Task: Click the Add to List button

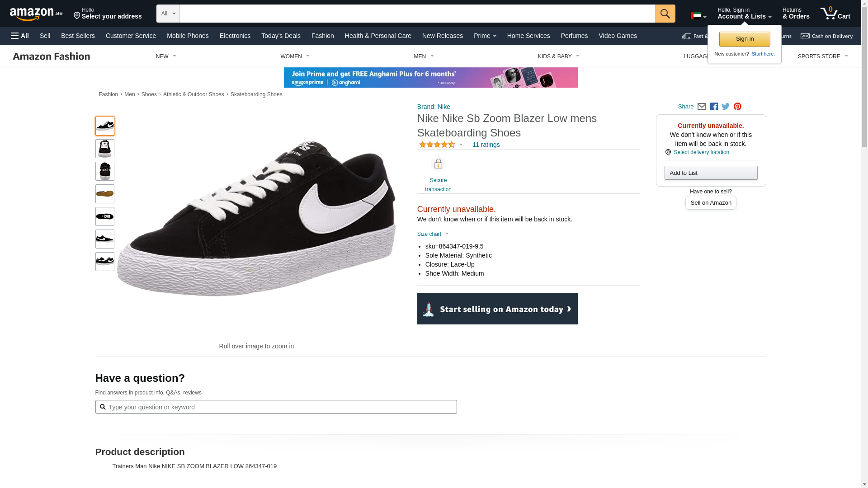Action: tap(711, 173)
